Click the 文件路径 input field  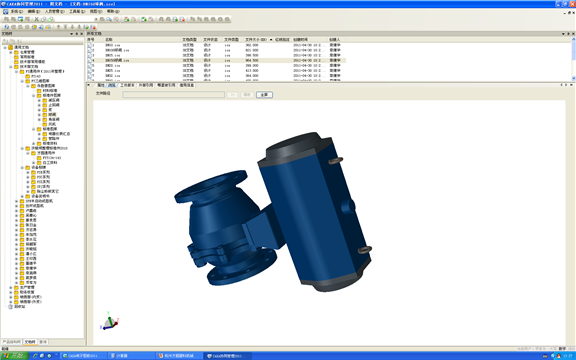(x=173, y=94)
